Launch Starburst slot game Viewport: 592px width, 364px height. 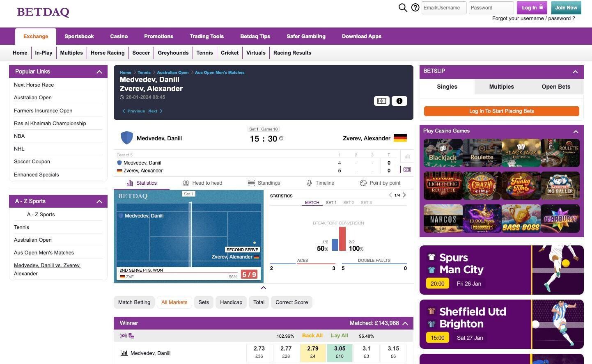point(560,218)
